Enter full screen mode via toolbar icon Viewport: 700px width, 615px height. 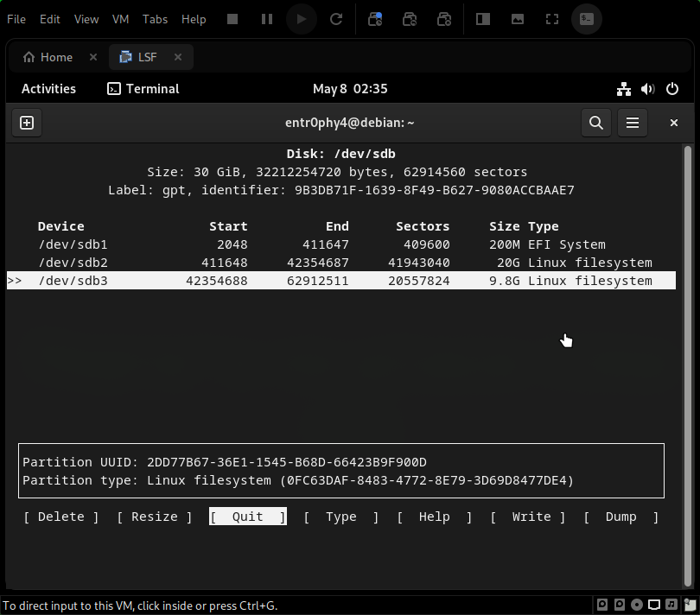pyautogui.click(x=552, y=19)
